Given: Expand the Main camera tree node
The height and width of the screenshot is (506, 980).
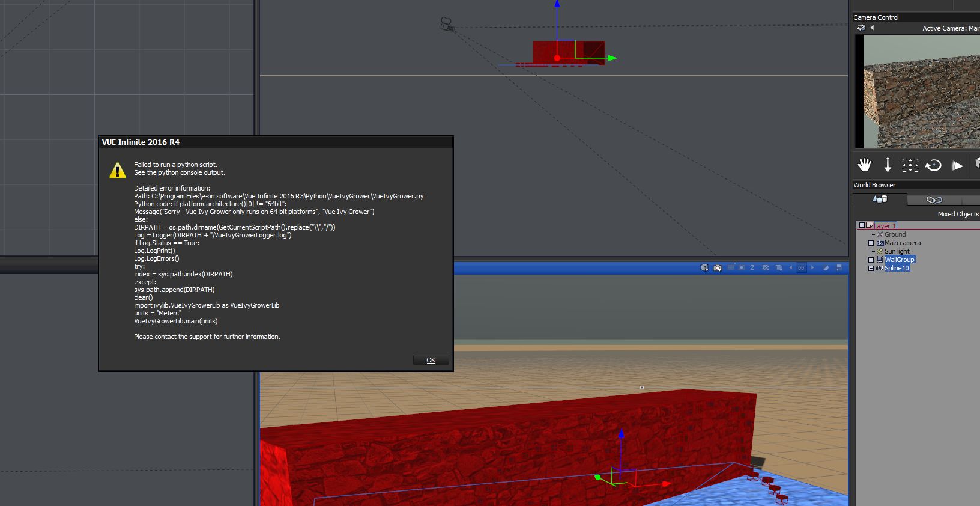Looking at the screenshot, I should pos(871,243).
